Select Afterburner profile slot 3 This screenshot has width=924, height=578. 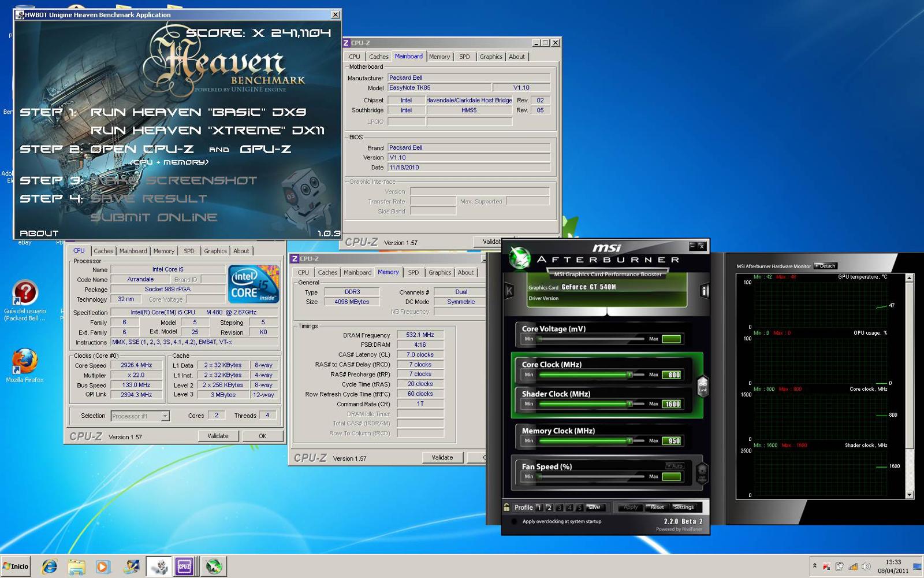click(x=560, y=507)
